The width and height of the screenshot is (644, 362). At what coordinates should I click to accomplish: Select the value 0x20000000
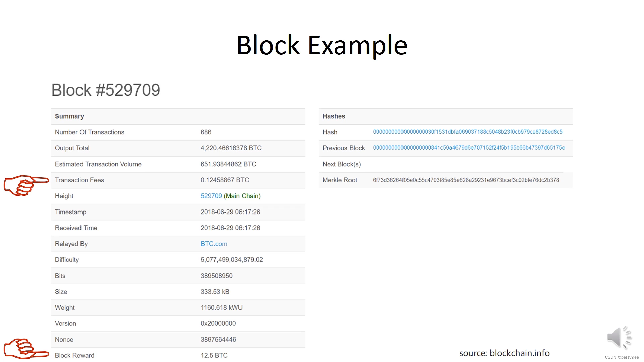[x=218, y=323]
